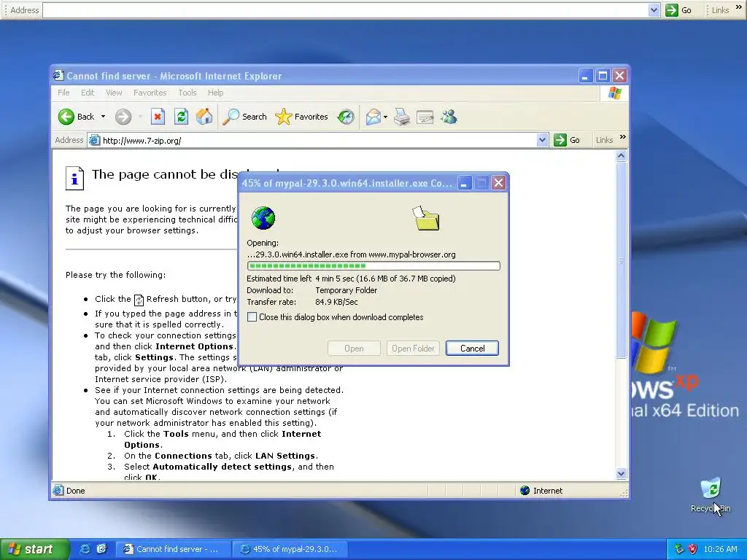The height and width of the screenshot is (560, 747).
Task: Minimize the download progress dialog
Action: tap(465, 183)
